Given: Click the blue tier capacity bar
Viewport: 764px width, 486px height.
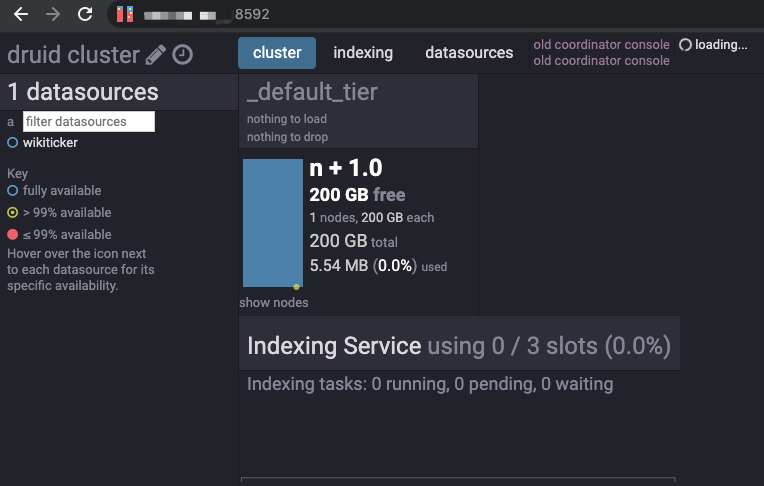Looking at the screenshot, I should (273, 223).
